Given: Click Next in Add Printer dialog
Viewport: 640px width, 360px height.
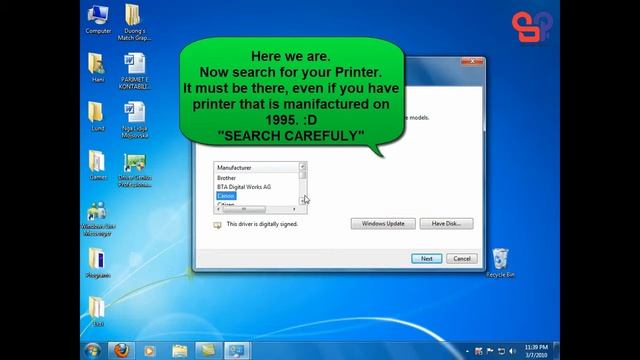Looking at the screenshot, I should click(x=427, y=259).
